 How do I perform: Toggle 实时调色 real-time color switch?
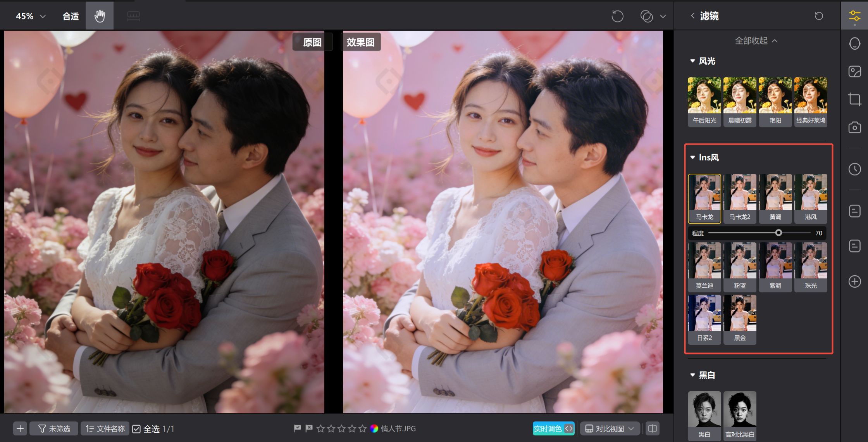tap(553, 428)
